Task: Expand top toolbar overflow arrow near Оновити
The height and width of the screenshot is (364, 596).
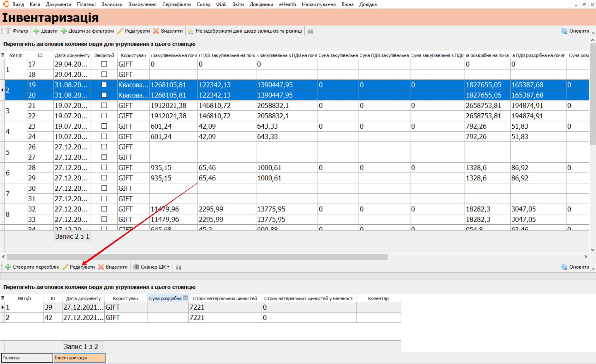Action: click(x=593, y=33)
